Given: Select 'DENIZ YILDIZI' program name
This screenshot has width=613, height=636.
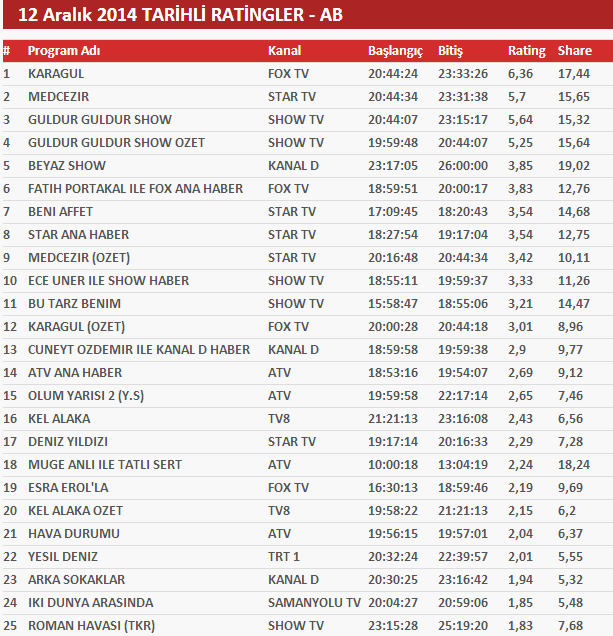Looking at the screenshot, I should (68, 442).
